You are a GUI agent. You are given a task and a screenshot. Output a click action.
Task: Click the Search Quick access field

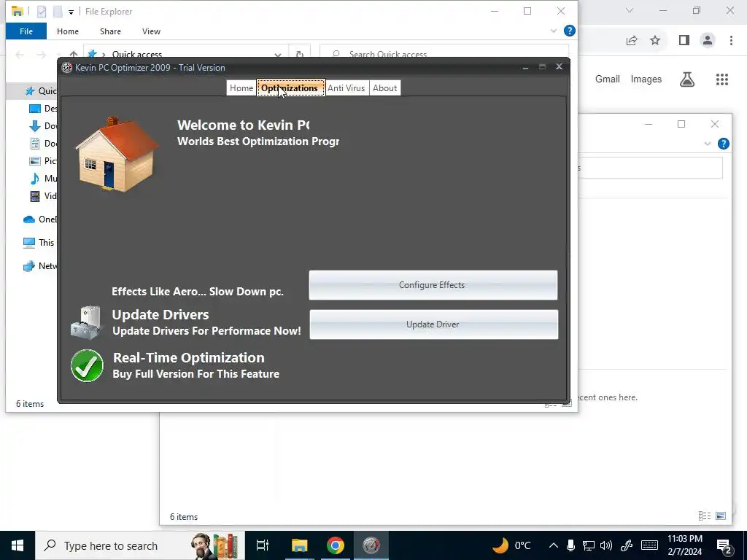coord(444,53)
